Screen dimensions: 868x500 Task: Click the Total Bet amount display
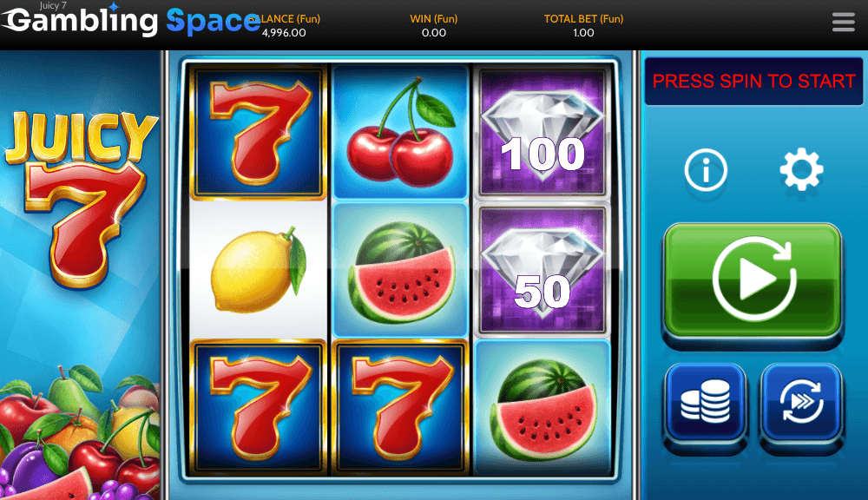pos(583,33)
